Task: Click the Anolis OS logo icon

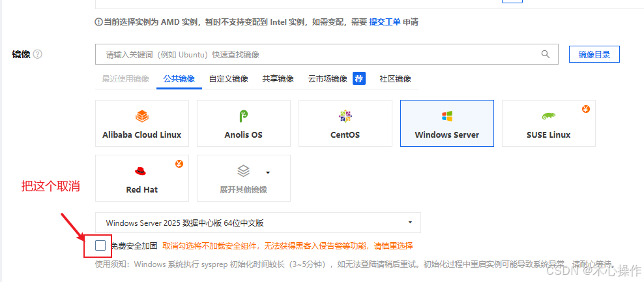Action: pyautogui.click(x=244, y=116)
